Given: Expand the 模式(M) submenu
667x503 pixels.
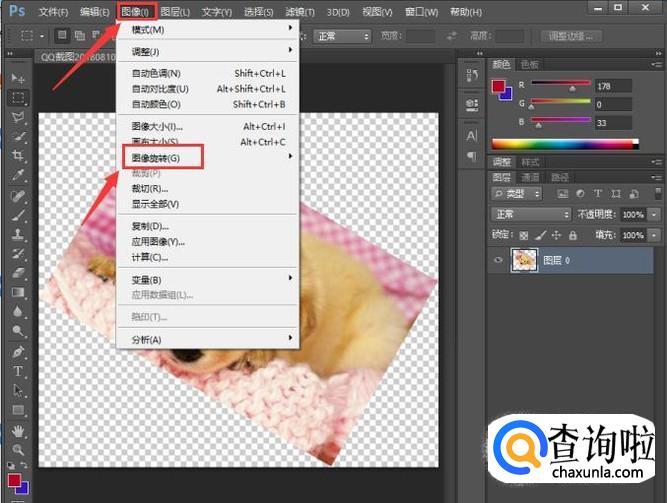Looking at the screenshot, I should click(x=208, y=29).
